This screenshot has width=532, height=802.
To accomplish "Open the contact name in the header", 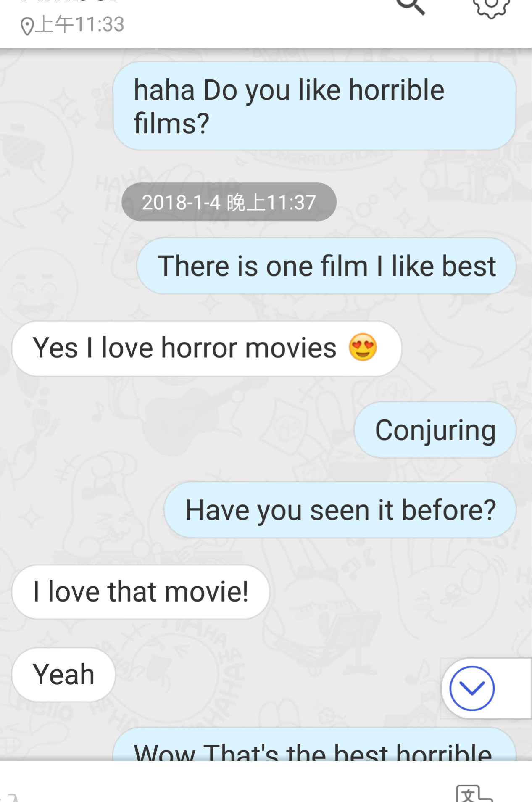I will (69, 1).
